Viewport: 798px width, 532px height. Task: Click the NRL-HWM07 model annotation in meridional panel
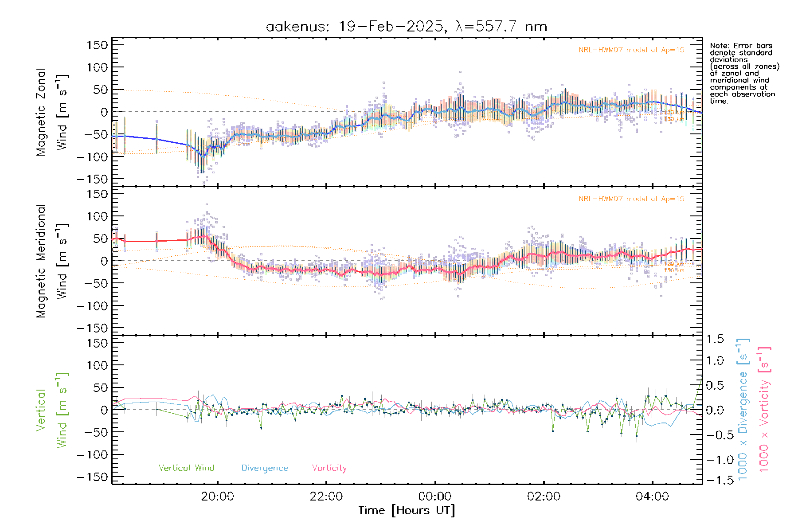(x=631, y=199)
